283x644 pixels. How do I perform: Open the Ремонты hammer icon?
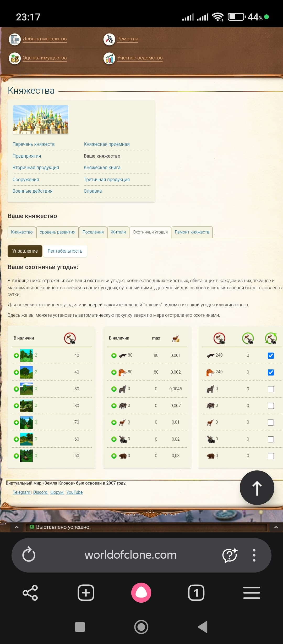[x=109, y=39]
